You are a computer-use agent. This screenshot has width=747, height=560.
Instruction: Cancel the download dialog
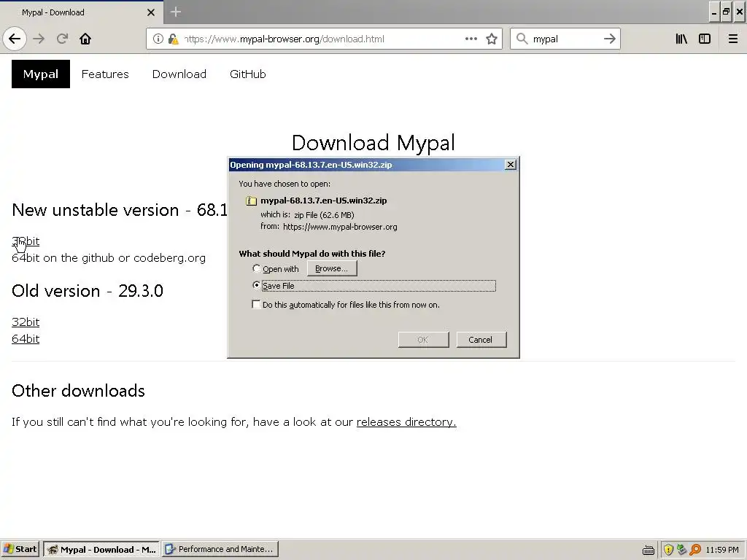pyautogui.click(x=481, y=340)
